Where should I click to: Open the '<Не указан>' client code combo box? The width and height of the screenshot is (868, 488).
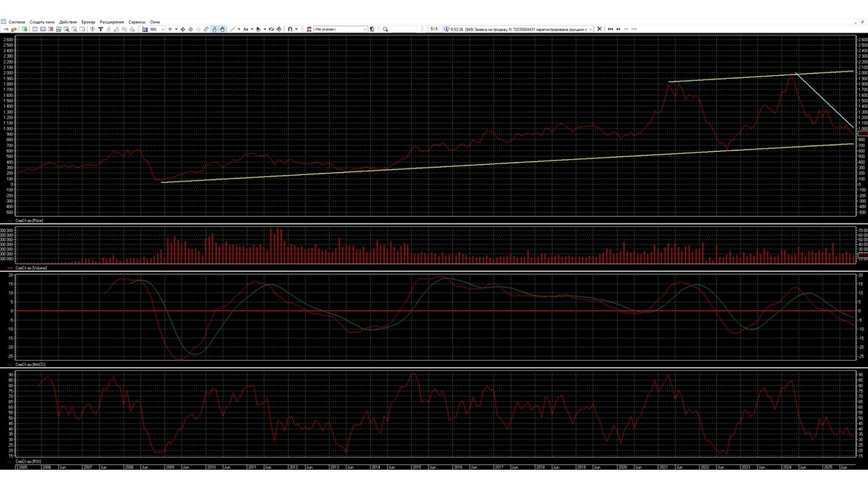pyautogui.click(x=340, y=29)
